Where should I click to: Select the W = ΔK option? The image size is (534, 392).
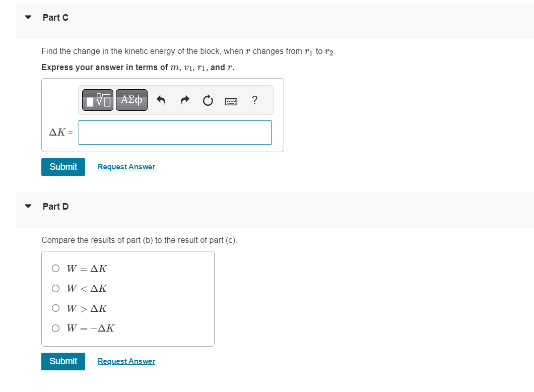56,268
